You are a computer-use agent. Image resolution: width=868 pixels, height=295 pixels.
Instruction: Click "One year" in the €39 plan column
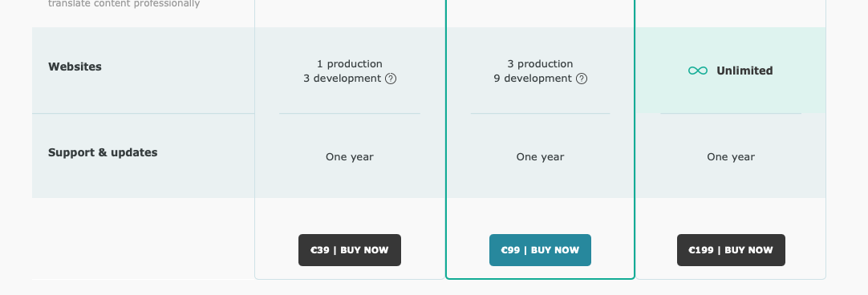point(350,157)
